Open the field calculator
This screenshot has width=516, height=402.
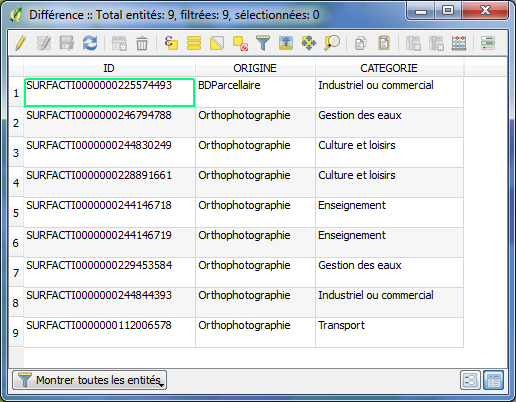click(459, 43)
